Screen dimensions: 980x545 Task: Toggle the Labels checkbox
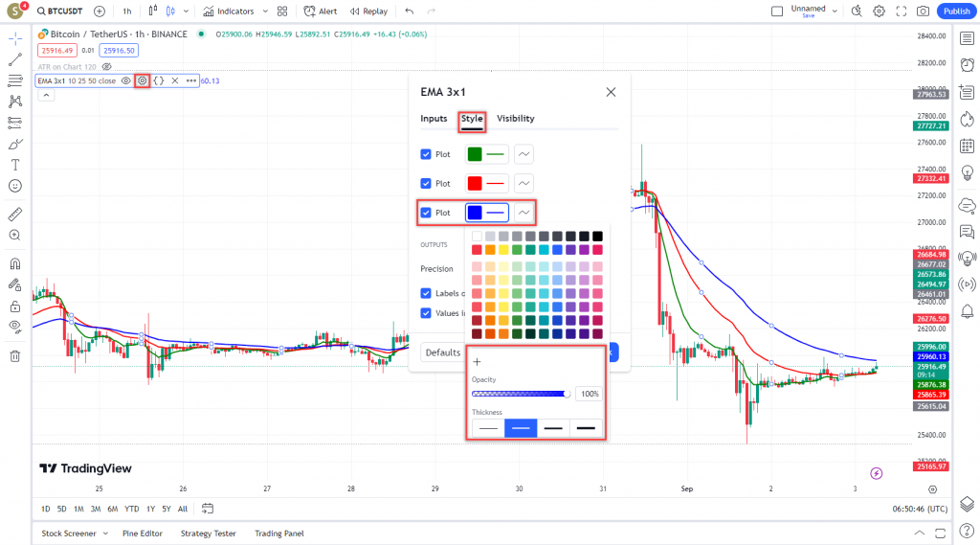[426, 293]
